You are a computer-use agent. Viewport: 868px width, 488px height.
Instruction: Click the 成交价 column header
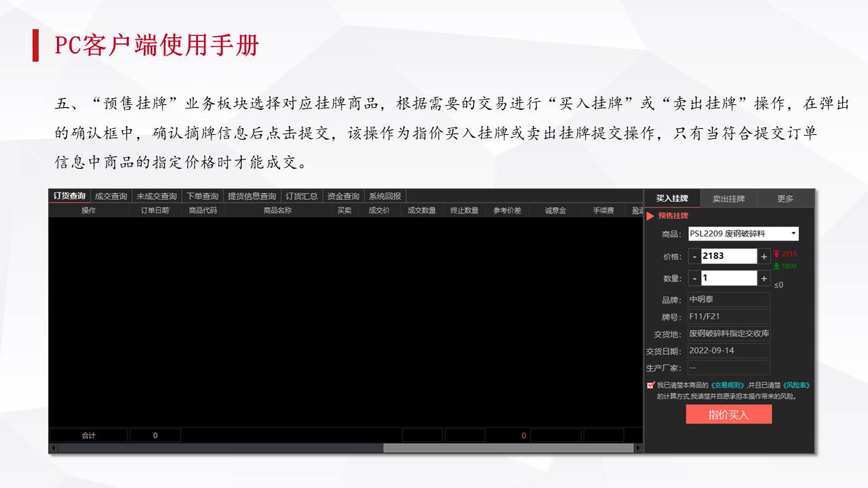[x=379, y=210]
